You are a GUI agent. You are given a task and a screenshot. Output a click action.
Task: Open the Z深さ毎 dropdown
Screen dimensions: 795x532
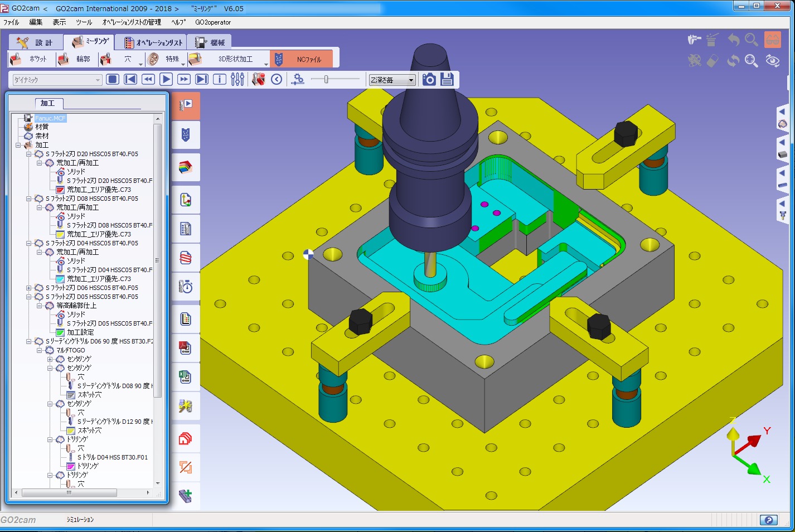tap(392, 80)
